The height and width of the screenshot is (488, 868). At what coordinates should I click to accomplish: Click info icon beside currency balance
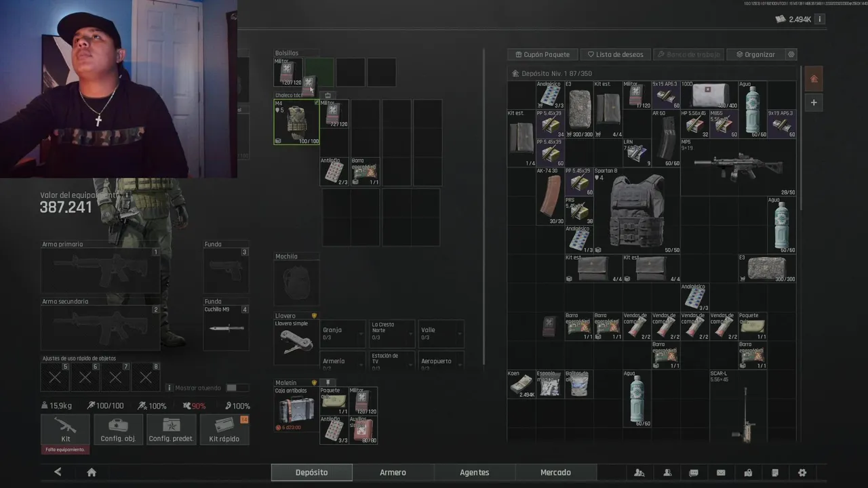coord(819,19)
